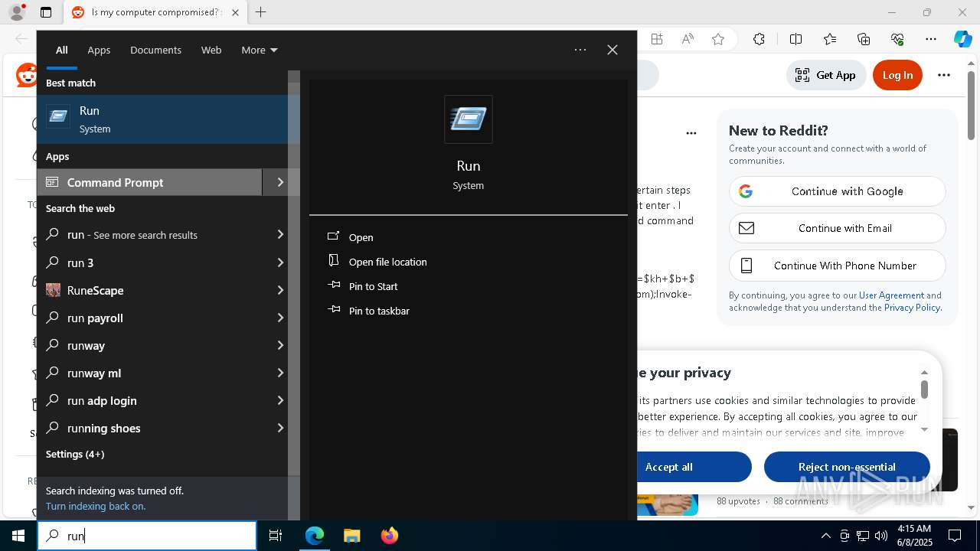980x551 pixels.
Task: Open Firefox from taskbar
Action: (x=390, y=536)
